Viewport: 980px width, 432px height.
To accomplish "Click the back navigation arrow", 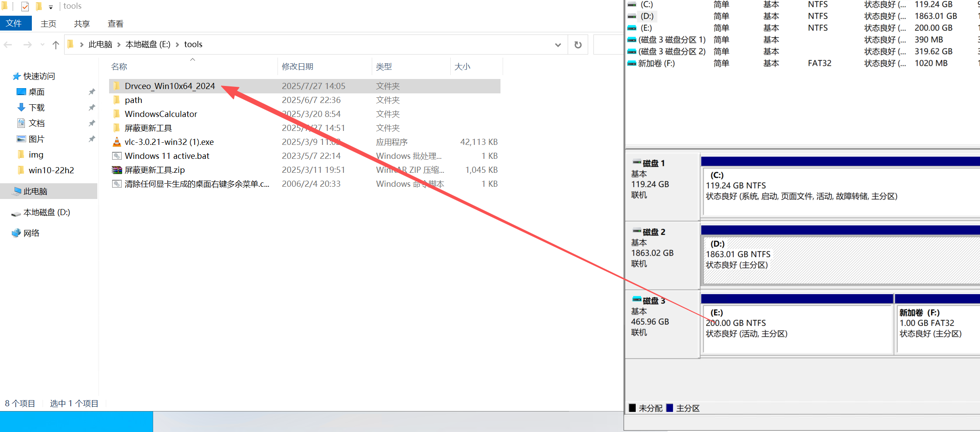I will [8, 45].
